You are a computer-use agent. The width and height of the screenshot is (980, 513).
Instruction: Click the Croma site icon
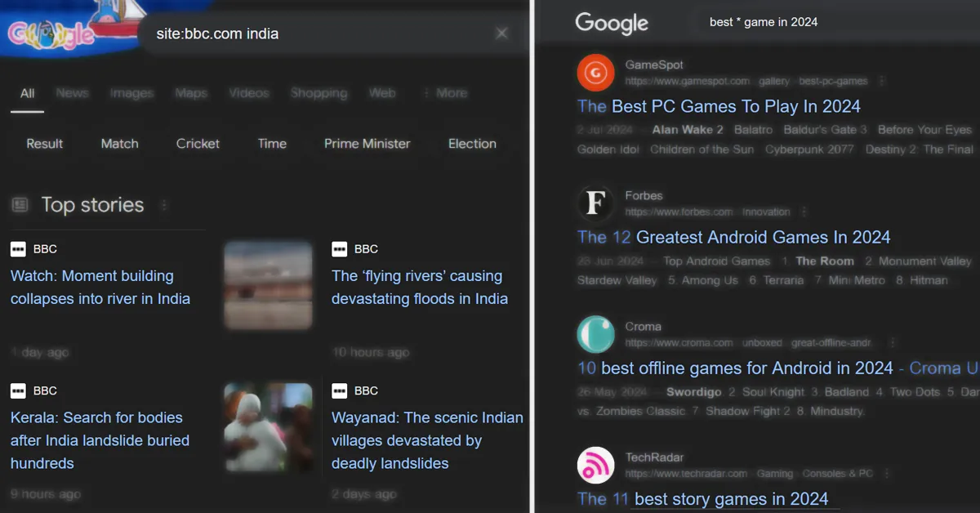pos(595,335)
